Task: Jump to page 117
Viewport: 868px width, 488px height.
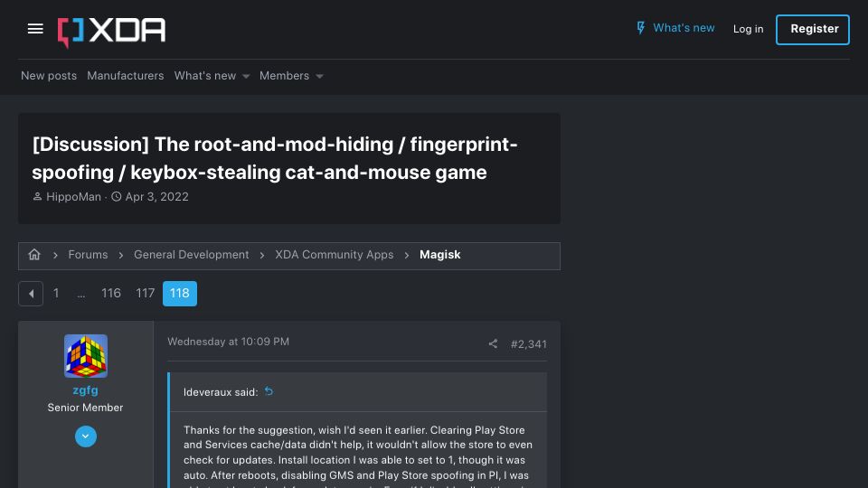Action: (x=145, y=293)
